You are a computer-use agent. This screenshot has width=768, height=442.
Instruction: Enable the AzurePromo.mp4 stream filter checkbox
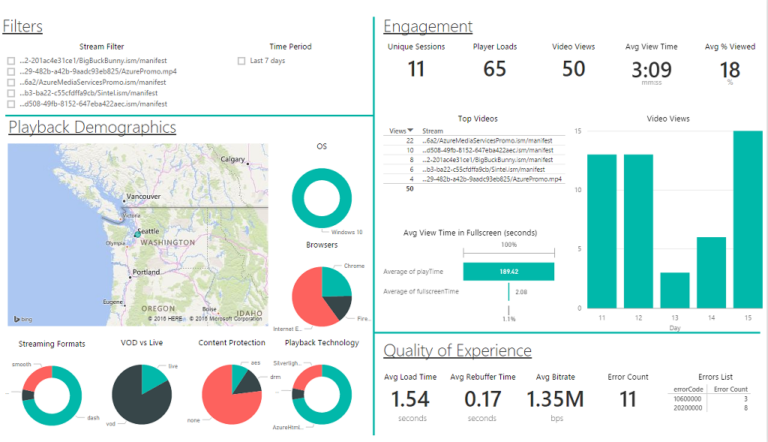[x=11, y=72]
